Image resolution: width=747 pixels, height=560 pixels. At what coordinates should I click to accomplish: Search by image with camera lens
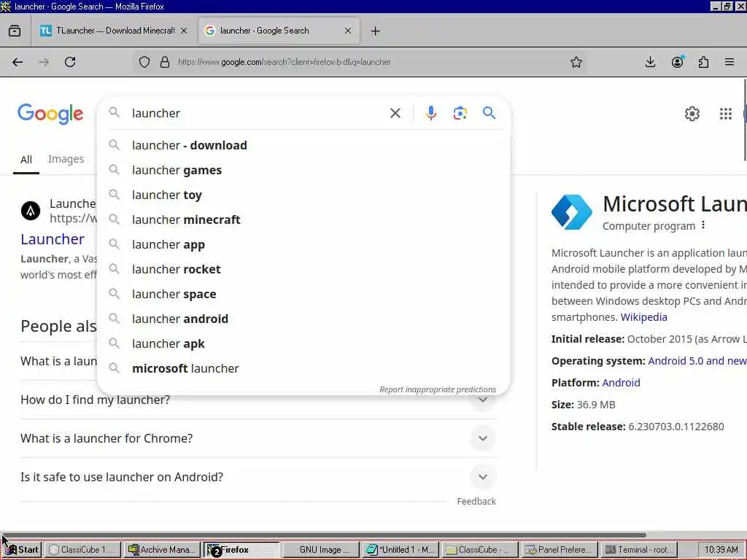(x=460, y=113)
